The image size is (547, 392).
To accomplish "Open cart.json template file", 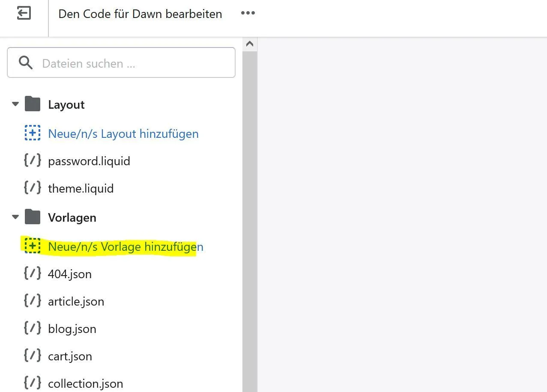I will [70, 356].
